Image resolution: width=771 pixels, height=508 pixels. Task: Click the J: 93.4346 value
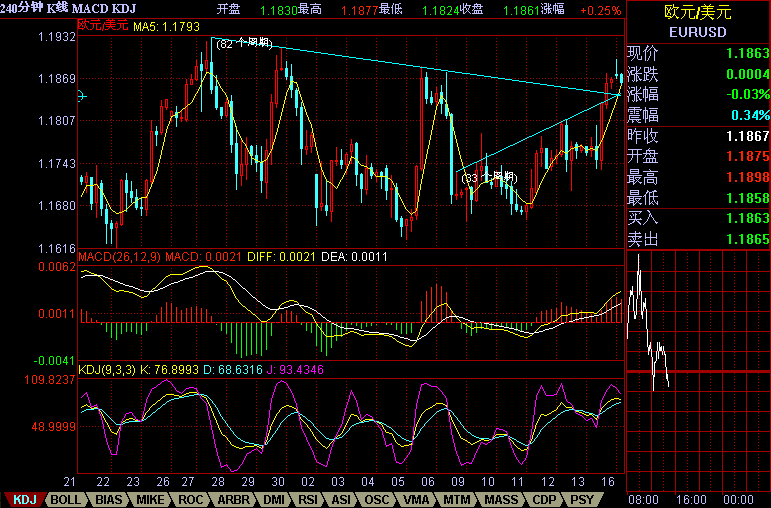(295, 369)
